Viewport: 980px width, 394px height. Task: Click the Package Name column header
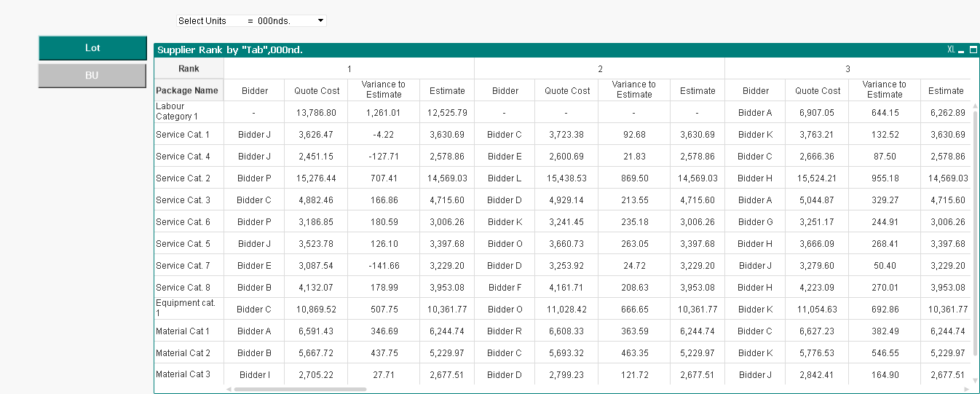coord(187,91)
